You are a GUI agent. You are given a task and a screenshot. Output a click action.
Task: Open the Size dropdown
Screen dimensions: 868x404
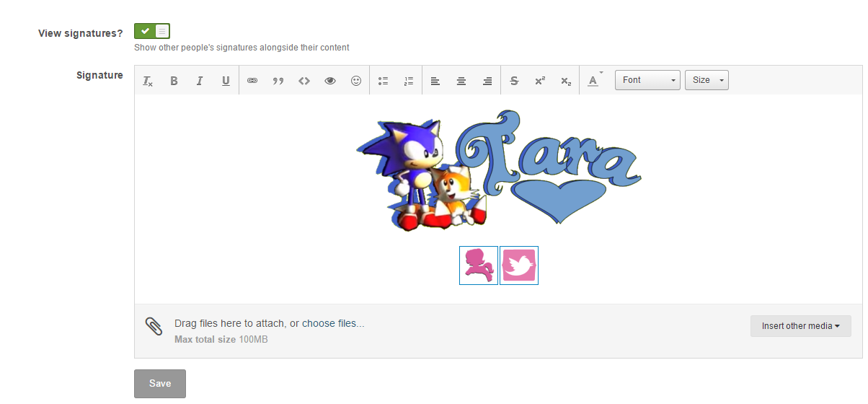click(707, 80)
